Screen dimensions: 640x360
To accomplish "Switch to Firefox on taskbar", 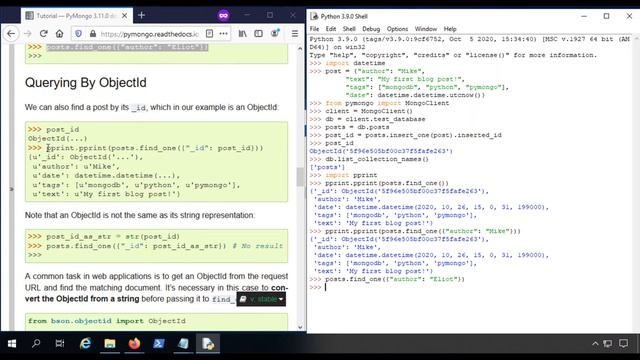I will pos(134,344).
